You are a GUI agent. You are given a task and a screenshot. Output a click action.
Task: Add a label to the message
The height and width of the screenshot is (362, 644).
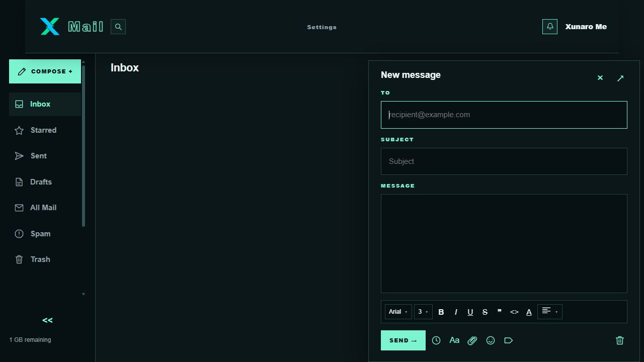pyautogui.click(x=509, y=340)
